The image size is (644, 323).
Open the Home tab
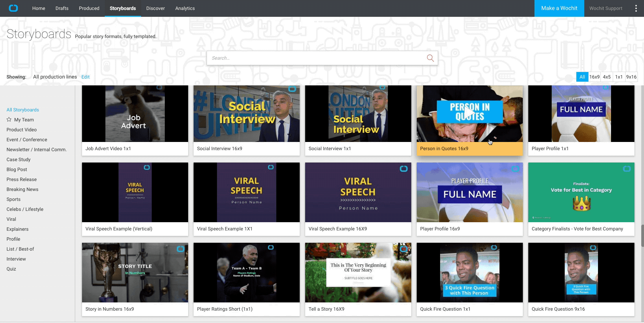(x=38, y=8)
